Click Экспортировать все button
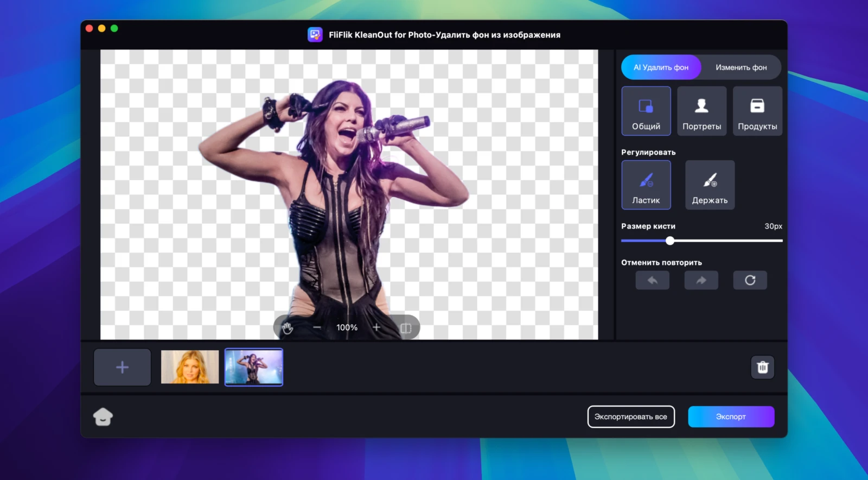This screenshot has height=480, width=868. tap(630, 416)
